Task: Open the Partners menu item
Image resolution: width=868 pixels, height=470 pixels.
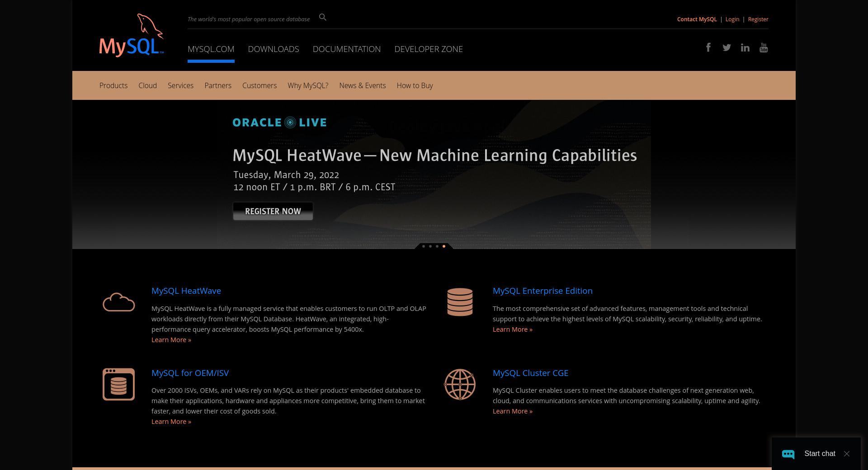Action: [218, 85]
